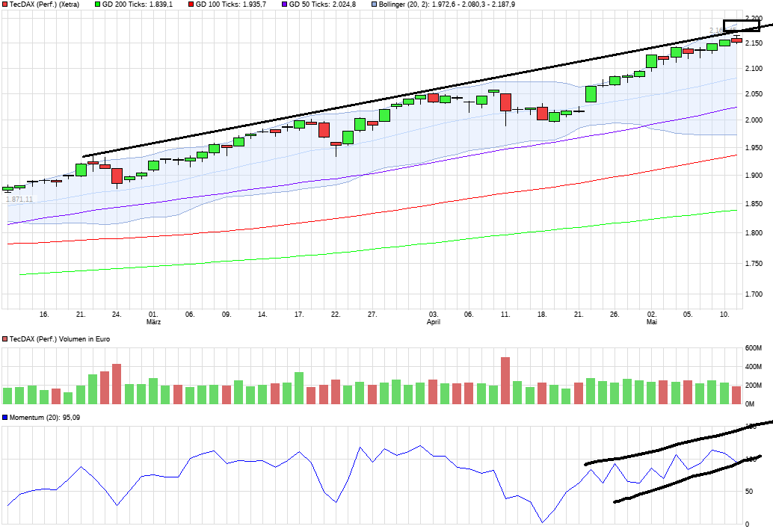Click the 600M volume axis label
The width and height of the screenshot is (773, 532).
pos(754,348)
